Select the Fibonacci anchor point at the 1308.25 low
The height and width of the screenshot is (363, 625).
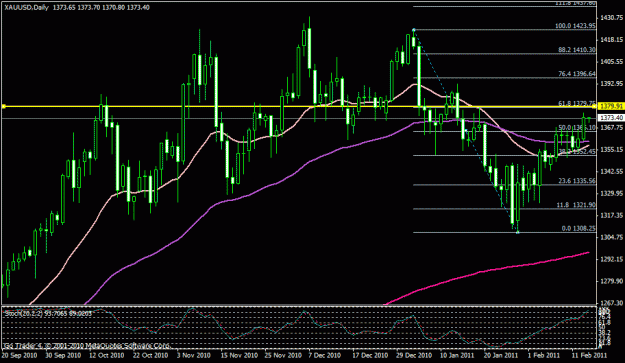point(517,232)
